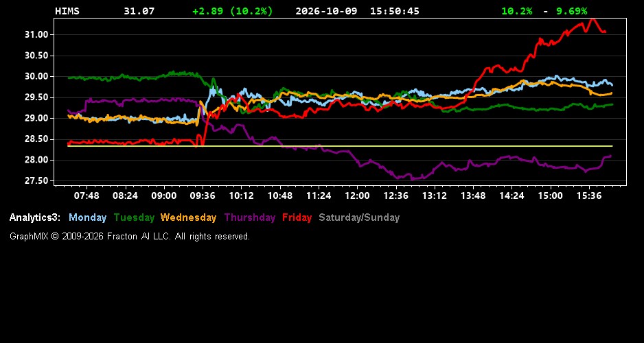Click the 12:00 time axis label

click(x=357, y=196)
